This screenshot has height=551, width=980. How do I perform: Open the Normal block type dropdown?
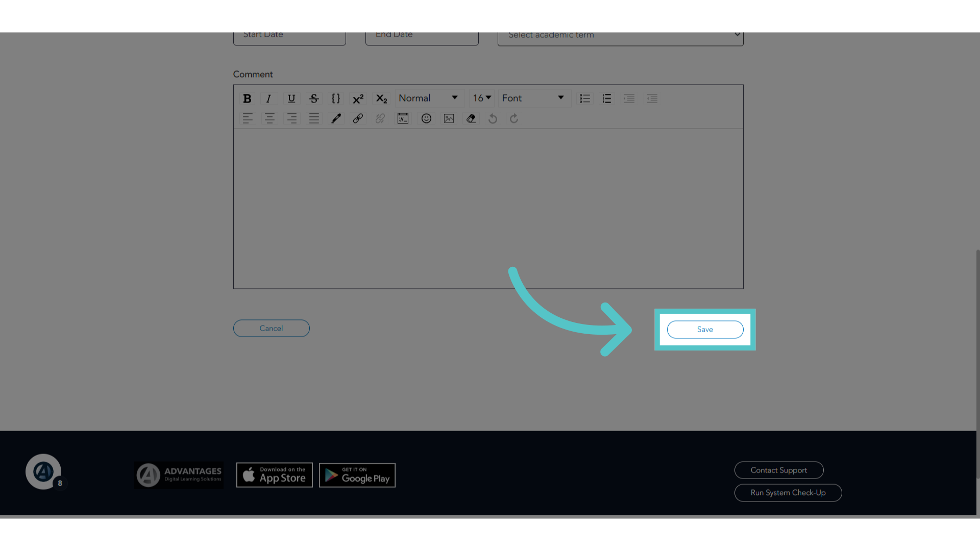pyautogui.click(x=429, y=98)
